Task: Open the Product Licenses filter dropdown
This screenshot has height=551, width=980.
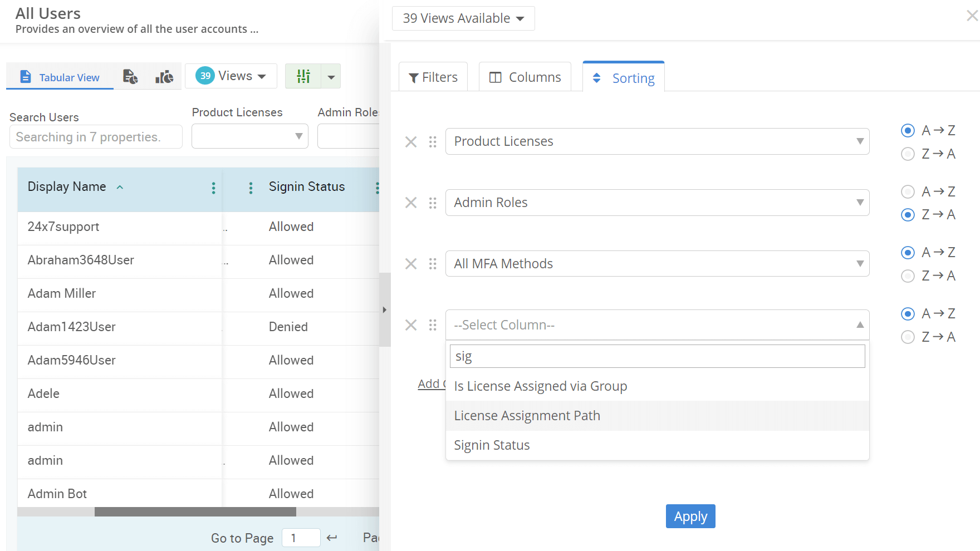Action: click(250, 136)
